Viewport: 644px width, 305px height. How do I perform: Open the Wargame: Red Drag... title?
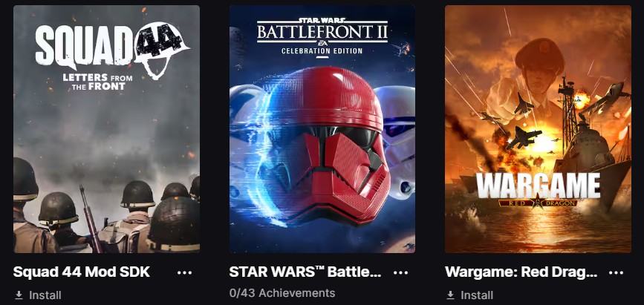click(x=521, y=272)
